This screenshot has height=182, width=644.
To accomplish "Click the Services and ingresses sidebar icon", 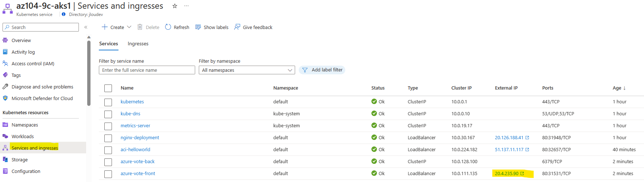I will coord(5,148).
